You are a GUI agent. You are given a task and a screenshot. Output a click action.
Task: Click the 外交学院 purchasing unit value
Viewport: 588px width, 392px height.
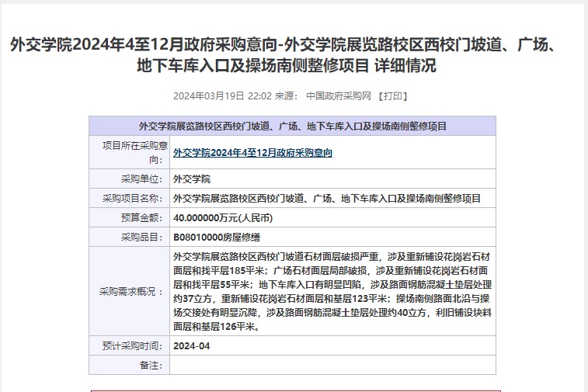[x=192, y=179]
